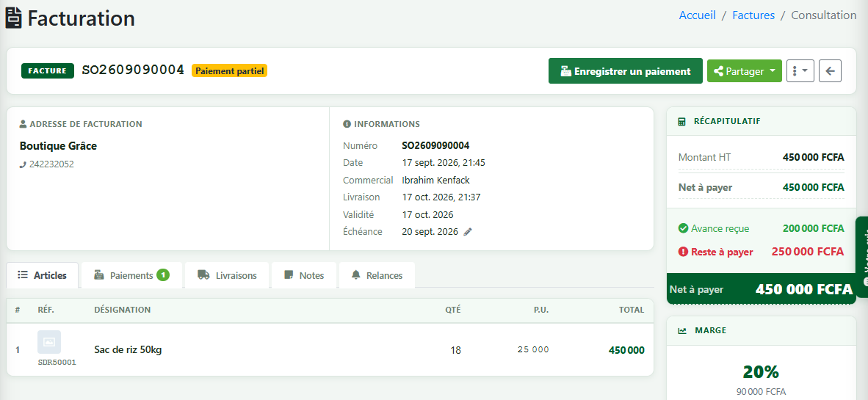Click the 250 000 FCFA remaining amount

click(x=808, y=252)
